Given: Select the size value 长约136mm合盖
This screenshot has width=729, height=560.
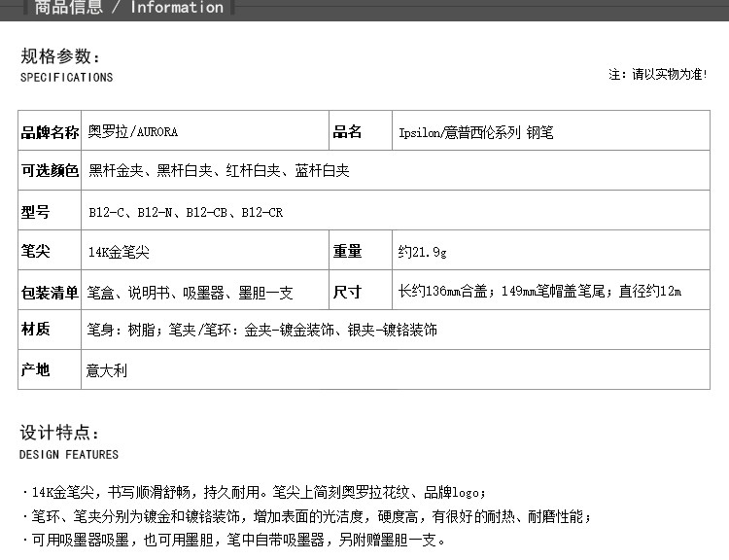Looking at the screenshot, I should click(x=539, y=291).
